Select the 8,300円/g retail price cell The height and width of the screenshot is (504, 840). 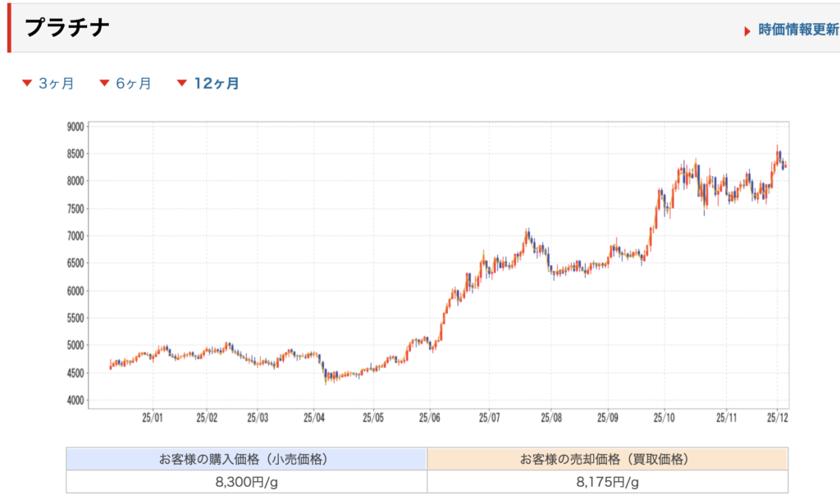246,482
